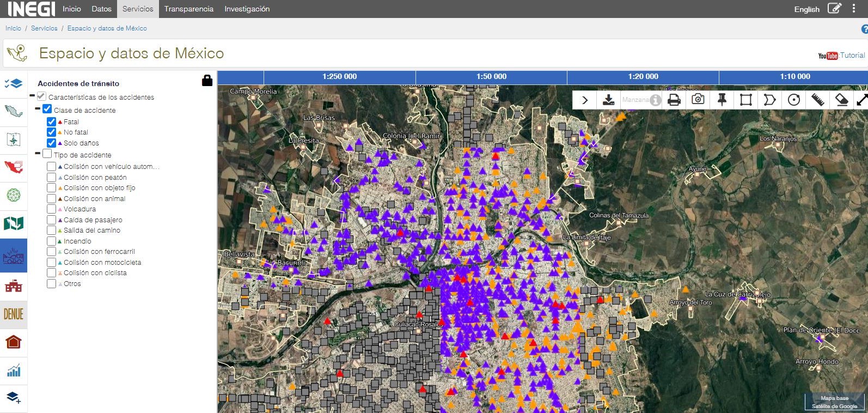The width and height of the screenshot is (868, 413).
Task: Open the compass map sidebar icon
Action: pos(14,139)
